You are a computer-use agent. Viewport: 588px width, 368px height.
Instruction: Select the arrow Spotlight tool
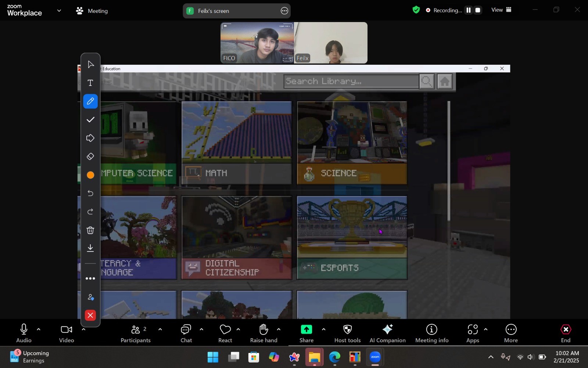pos(90,138)
